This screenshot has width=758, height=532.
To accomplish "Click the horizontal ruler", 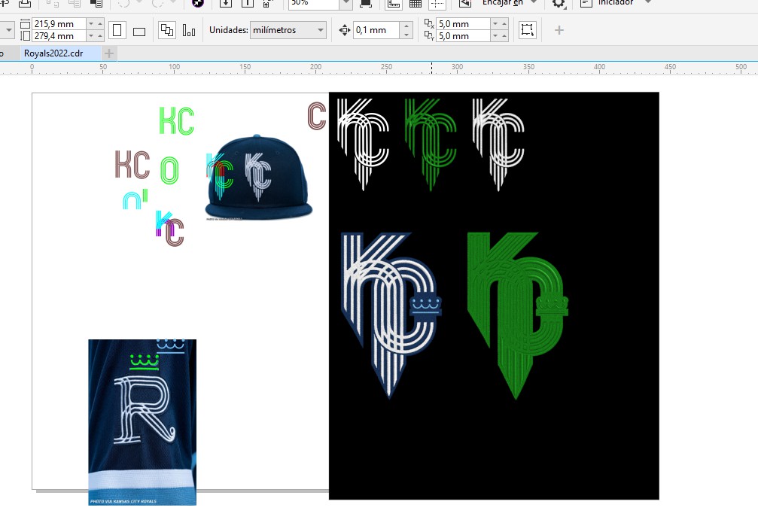I will (x=379, y=68).
